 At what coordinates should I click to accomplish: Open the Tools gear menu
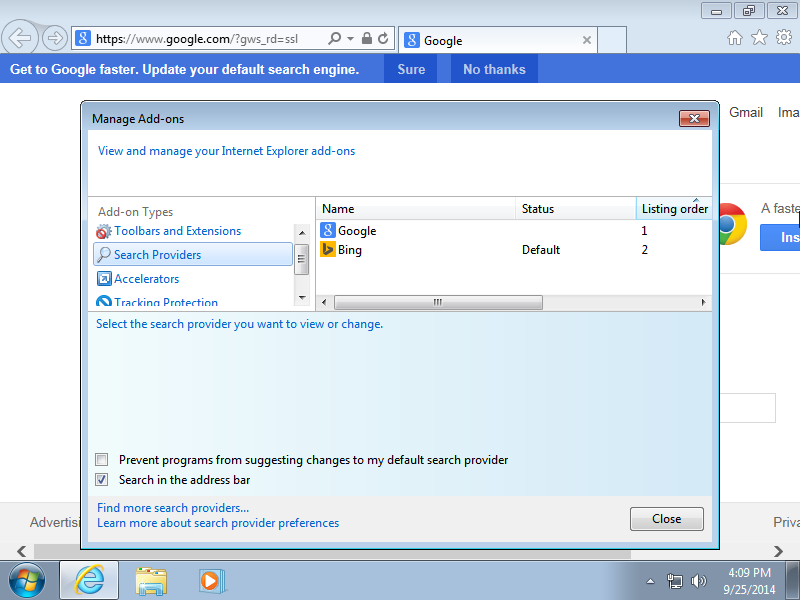pyautogui.click(x=784, y=37)
